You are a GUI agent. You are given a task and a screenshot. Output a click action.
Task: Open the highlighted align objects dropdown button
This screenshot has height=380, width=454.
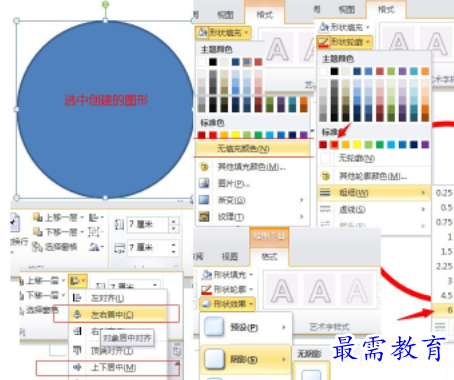(78, 281)
